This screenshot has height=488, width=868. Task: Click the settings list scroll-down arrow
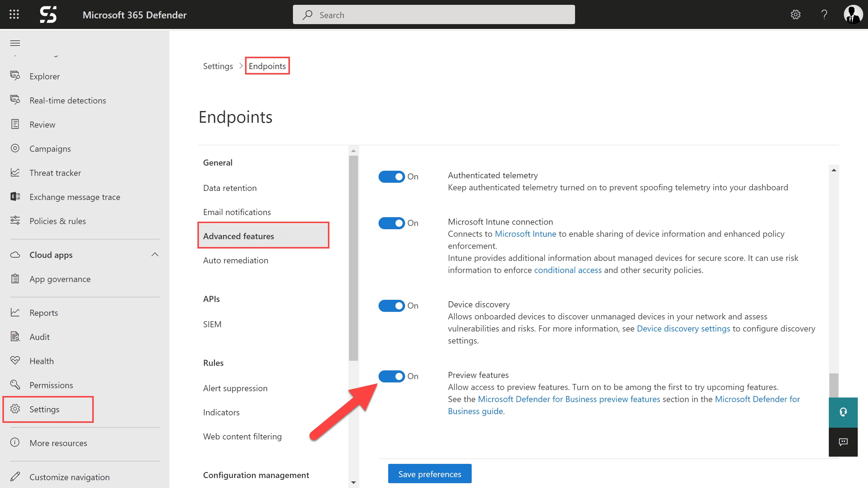[353, 482]
